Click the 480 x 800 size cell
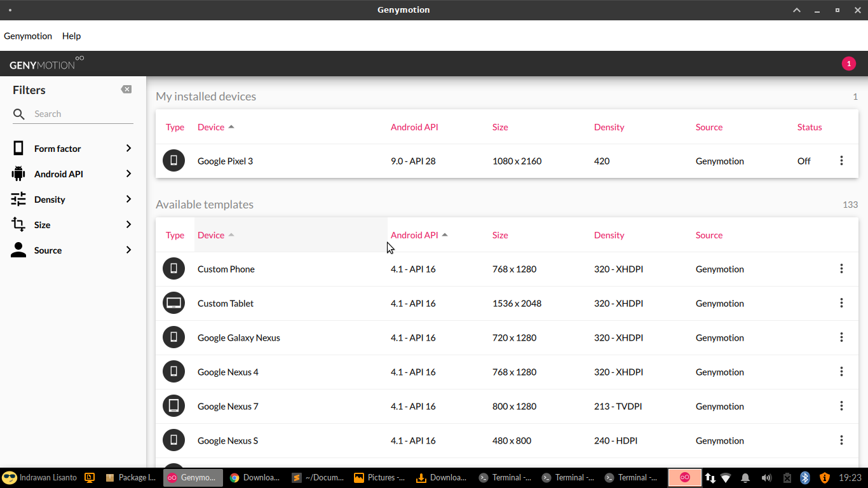The image size is (868, 488). (x=512, y=440)
